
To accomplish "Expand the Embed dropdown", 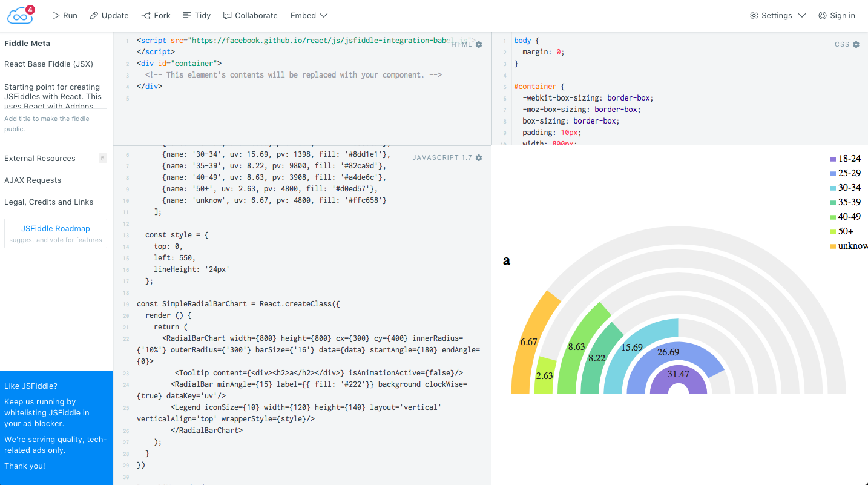I will pyautogui.click(x=309, y=15).
